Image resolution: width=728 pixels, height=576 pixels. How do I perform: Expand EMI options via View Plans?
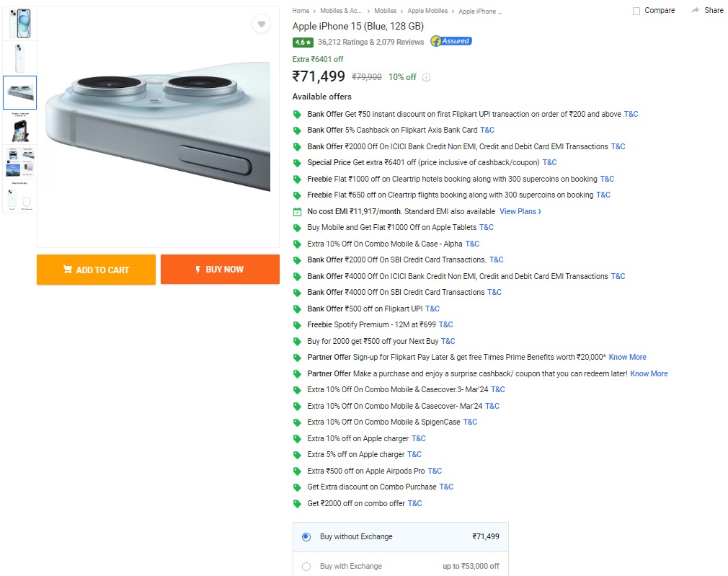pyautogui.click(x=520, y=211)
